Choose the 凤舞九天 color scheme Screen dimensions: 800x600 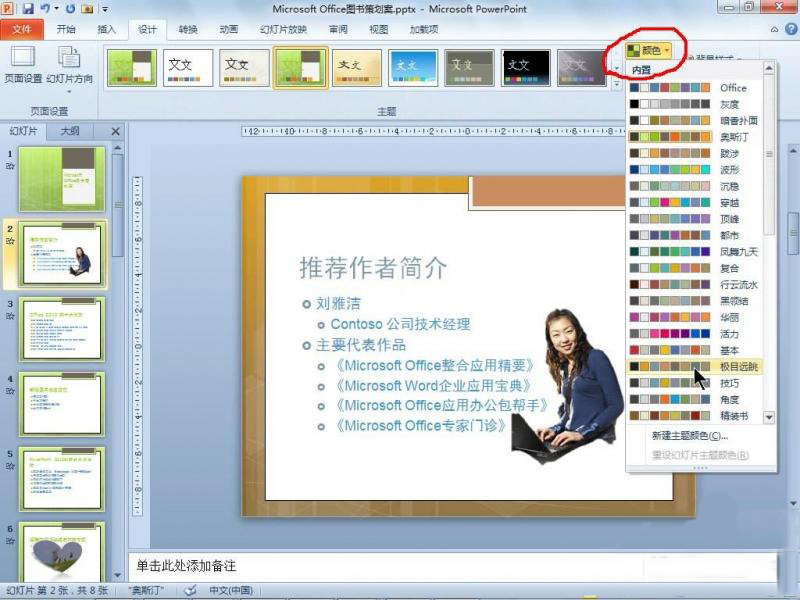694,252
